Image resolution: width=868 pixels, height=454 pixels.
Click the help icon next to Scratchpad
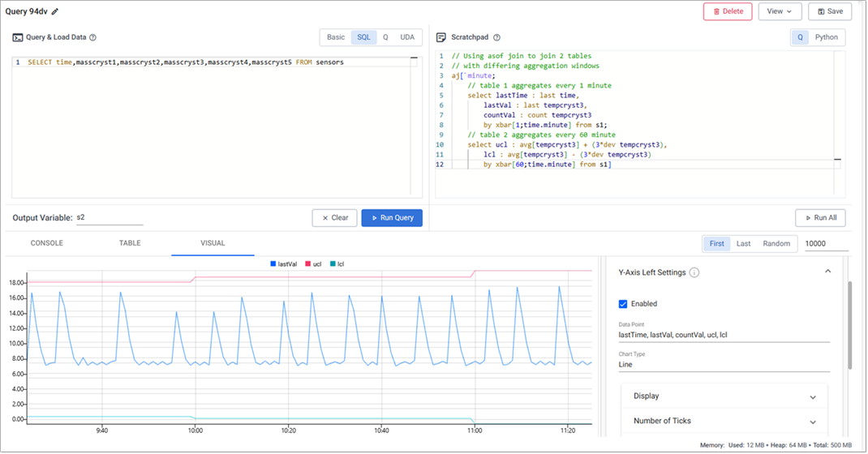coord(496,37)
